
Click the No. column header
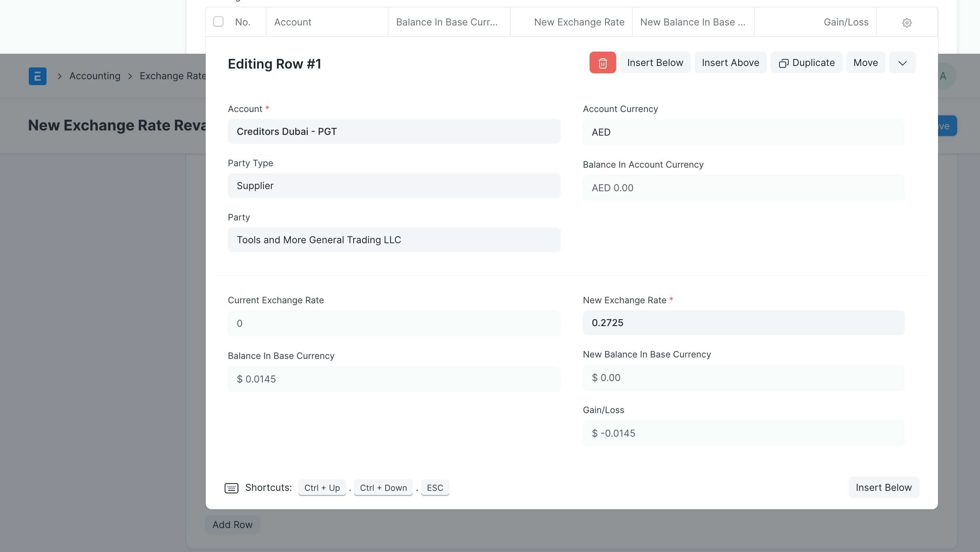243,22
